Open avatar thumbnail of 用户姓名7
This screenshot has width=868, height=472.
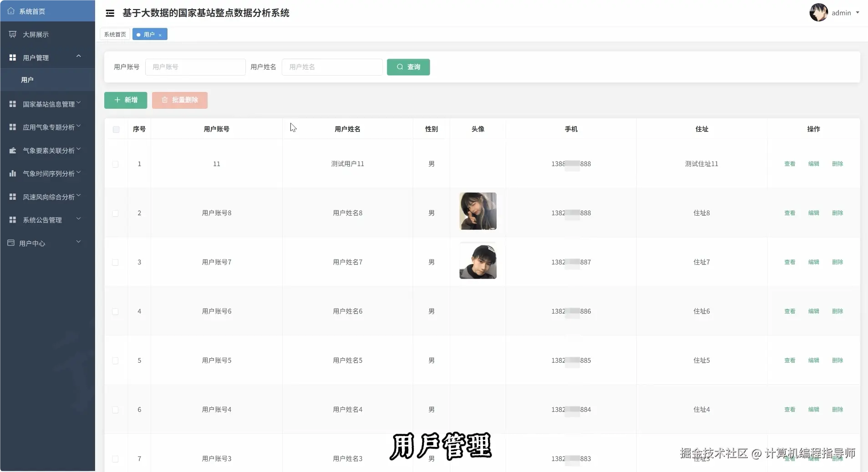point(478,260)
